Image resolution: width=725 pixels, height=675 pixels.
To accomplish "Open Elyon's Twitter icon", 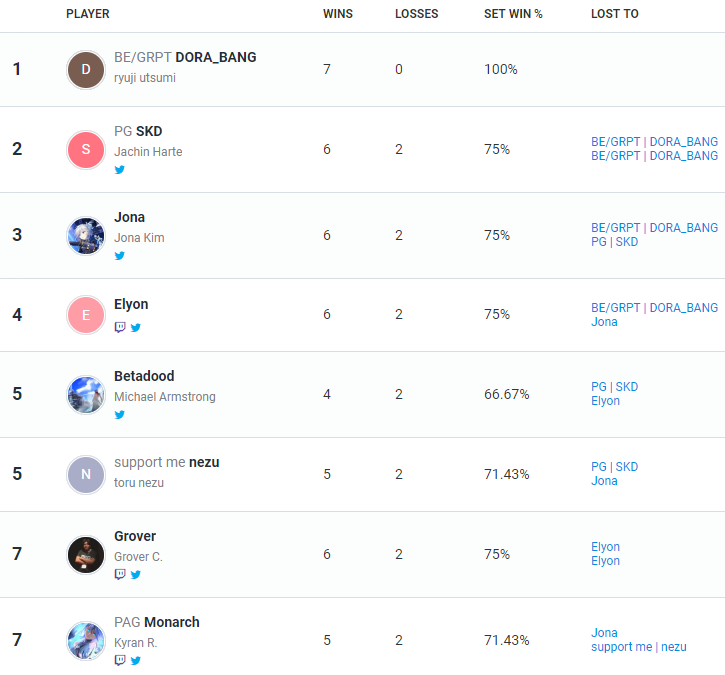I will click(x=135, y=328).
